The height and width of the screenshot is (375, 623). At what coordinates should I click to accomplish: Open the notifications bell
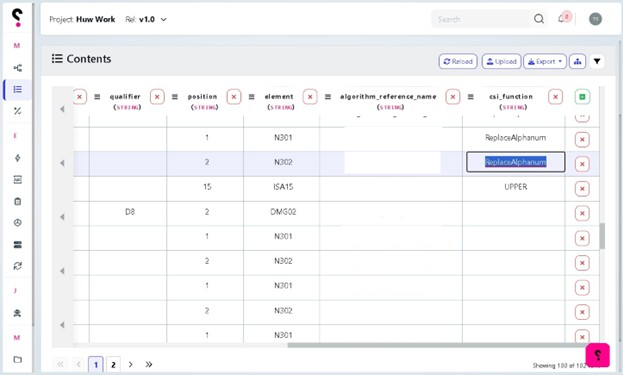[562, 19]
